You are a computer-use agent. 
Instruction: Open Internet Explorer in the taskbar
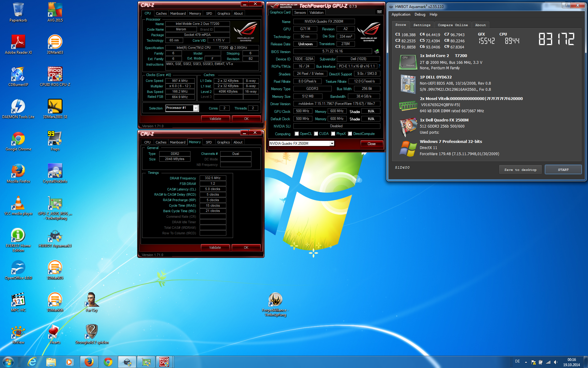32,362
